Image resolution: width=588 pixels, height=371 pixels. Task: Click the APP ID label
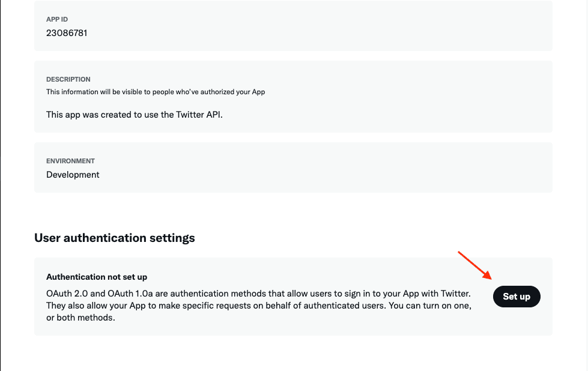[x=56, y=19]
